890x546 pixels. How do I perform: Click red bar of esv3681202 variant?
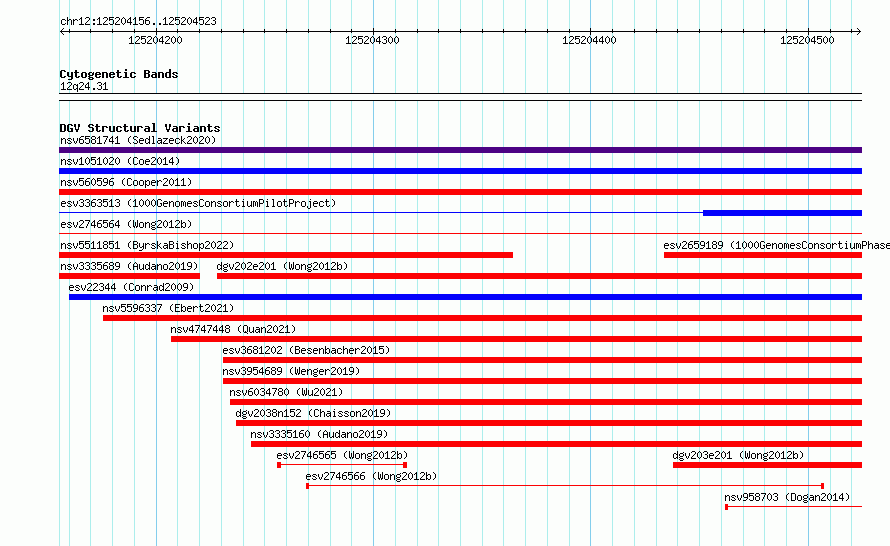(x=543, y=360)
